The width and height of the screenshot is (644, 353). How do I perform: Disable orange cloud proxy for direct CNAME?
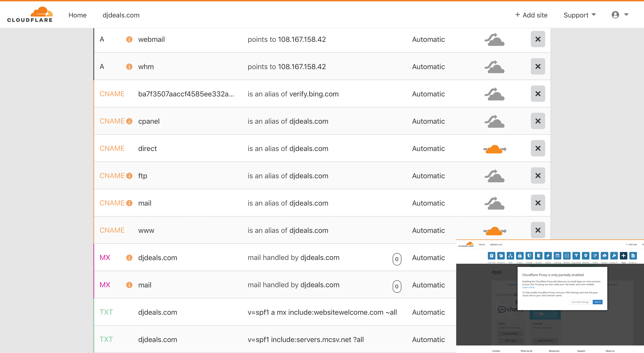click(495, 149)
